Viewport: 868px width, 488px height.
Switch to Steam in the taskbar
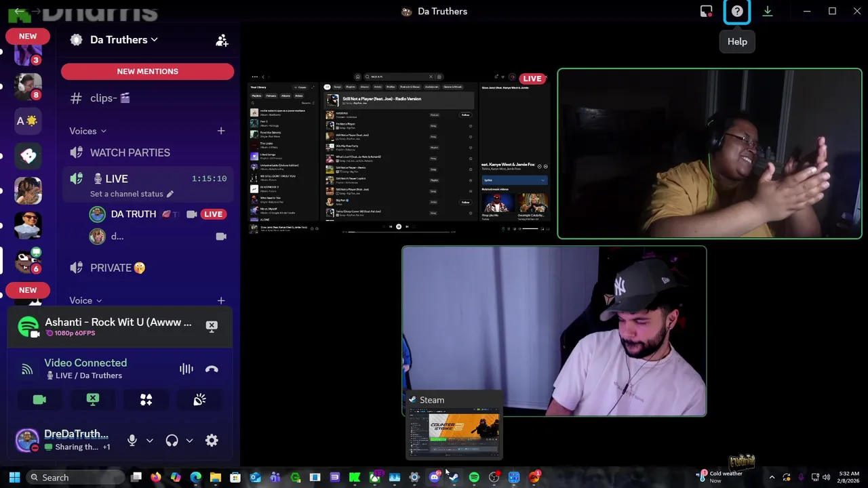coord(454,477)
